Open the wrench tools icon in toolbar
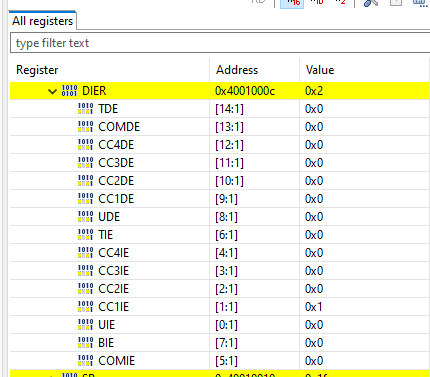Screen dimensions: 430x377 (371, 3)
